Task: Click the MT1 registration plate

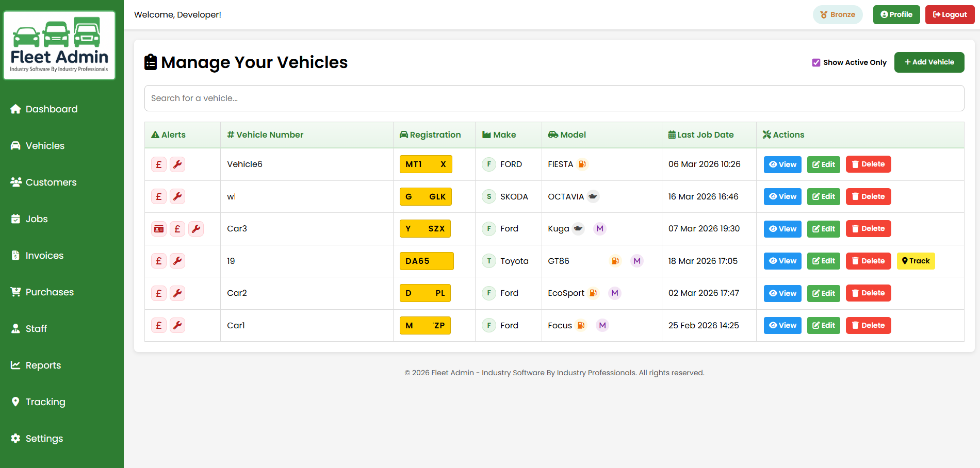Action: click(x=426, y=164)
